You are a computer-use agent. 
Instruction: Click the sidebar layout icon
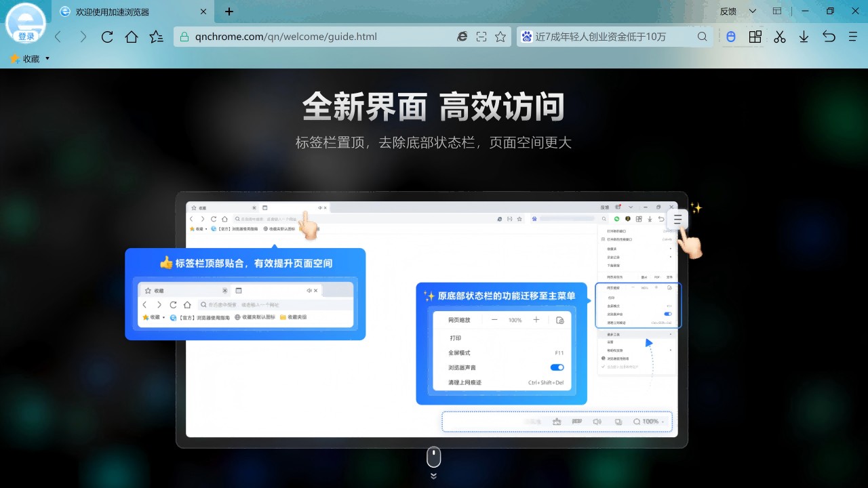[777, 11]
